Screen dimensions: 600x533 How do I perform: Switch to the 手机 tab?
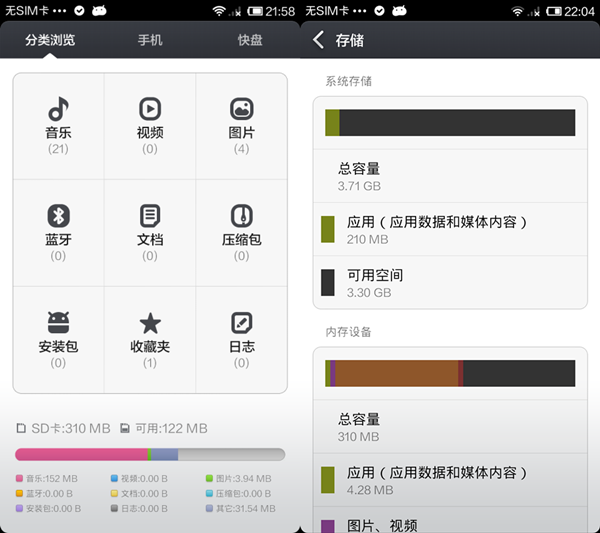(150, 41)
